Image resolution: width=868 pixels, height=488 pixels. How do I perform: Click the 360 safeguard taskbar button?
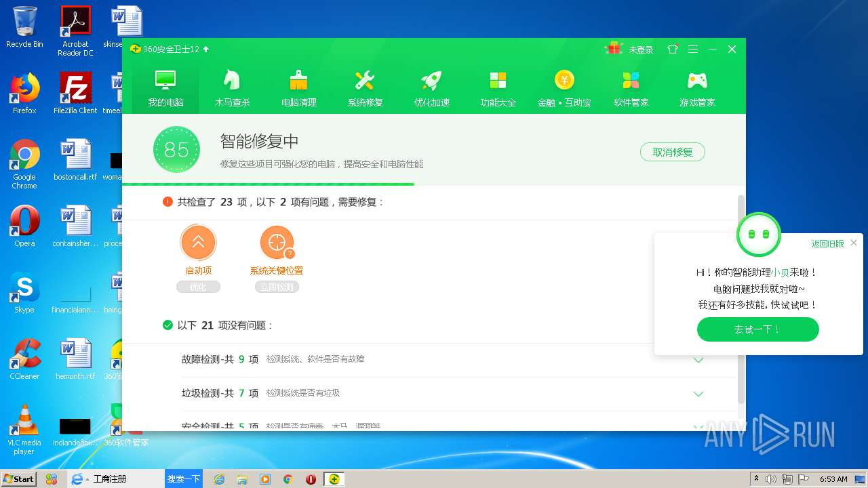334,479
